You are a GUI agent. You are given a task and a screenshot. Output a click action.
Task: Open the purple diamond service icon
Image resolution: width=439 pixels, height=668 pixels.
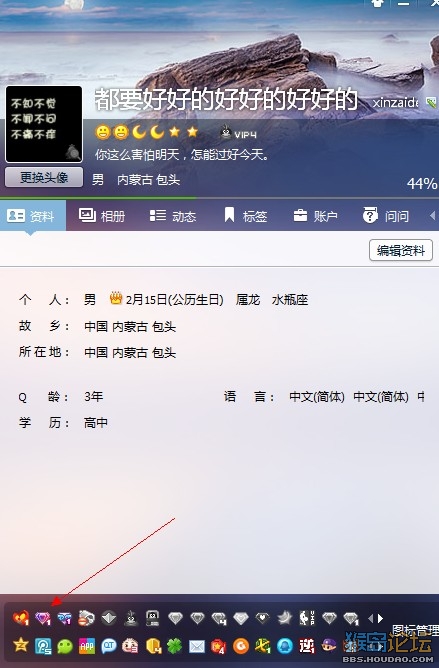[x=43, y=618]
